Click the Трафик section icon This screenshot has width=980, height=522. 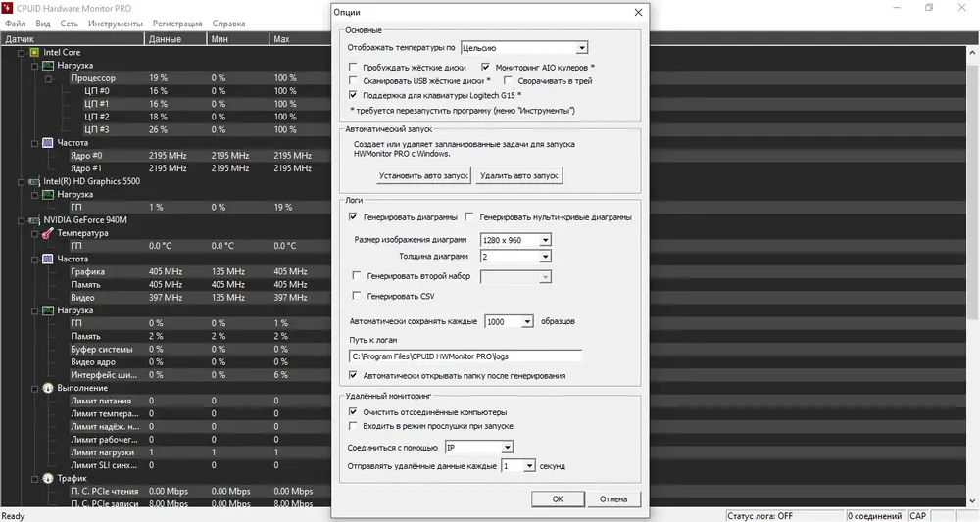point(47,478)
